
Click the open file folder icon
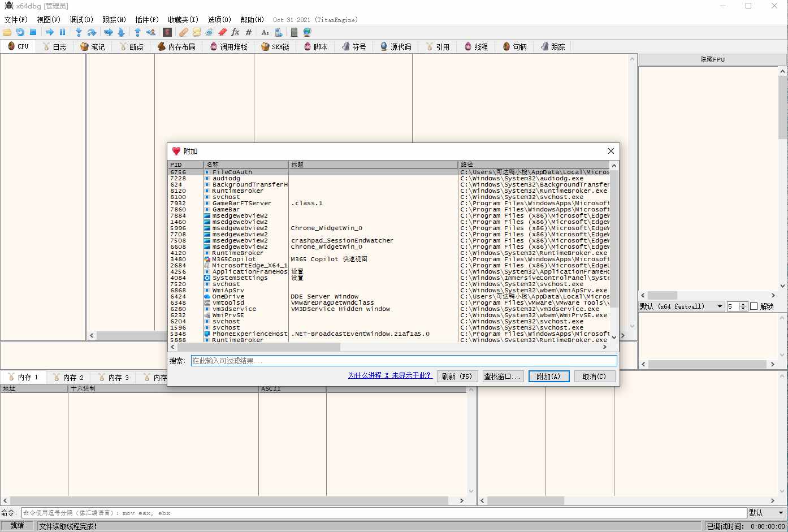click(x=7, y=32)
